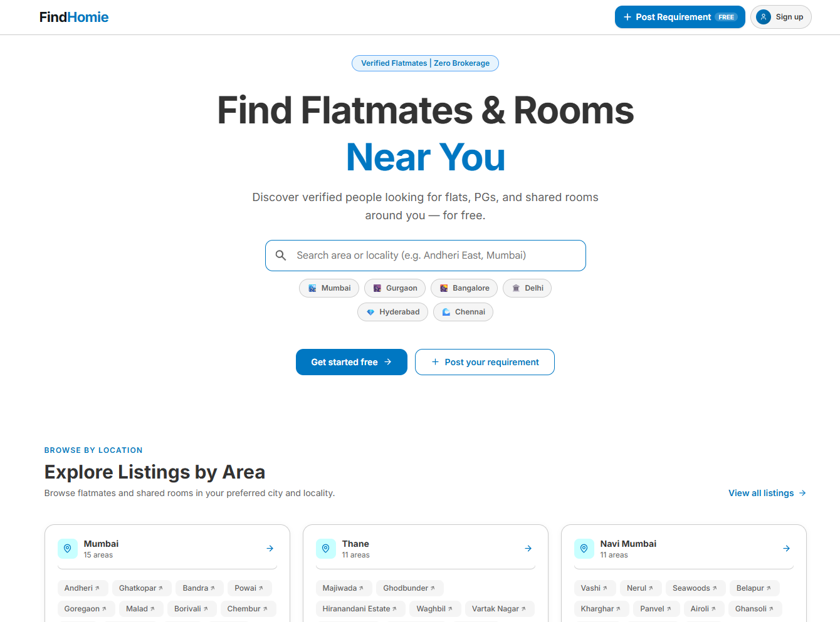The width and height of the screenshot is (840, 622).
Task: Open Ghansoli area tag
Action: 755,609
